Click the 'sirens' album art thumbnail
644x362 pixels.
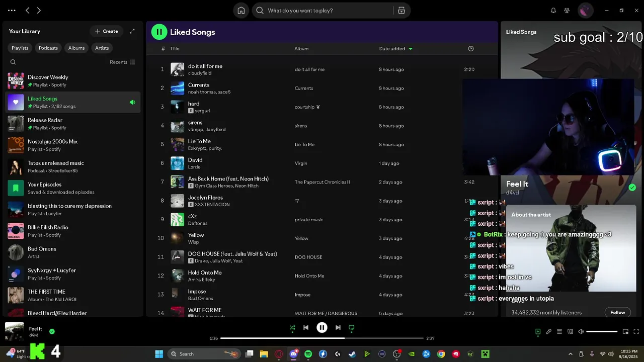(177, 126)
